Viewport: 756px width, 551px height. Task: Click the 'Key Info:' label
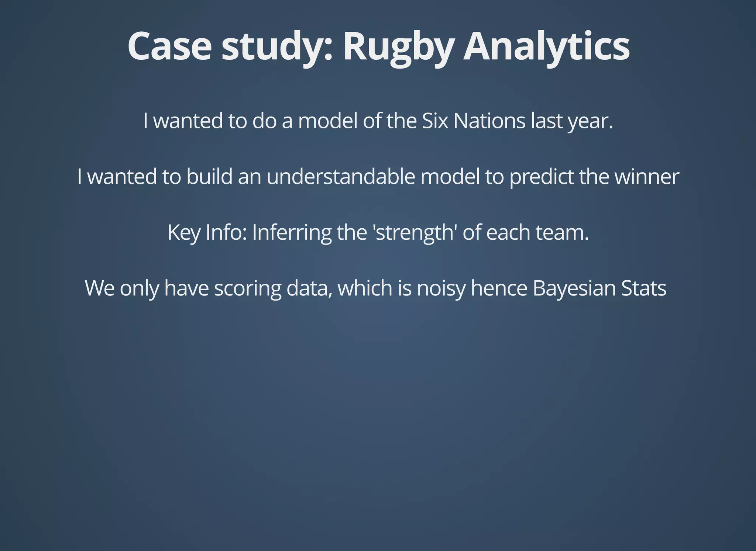207,232
